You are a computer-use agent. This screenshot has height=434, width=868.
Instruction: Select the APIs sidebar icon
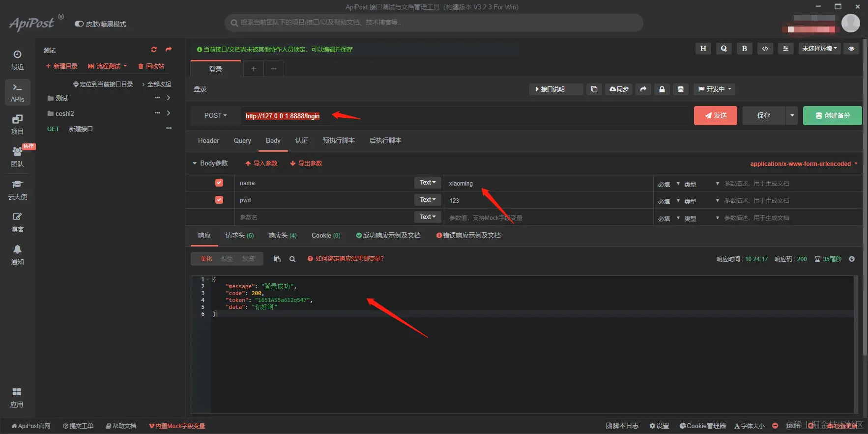(17, 92)
